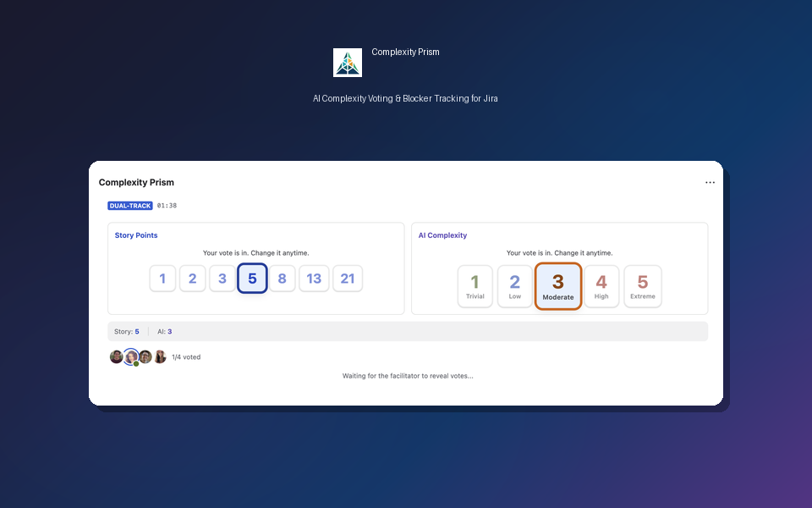The height and width of the screenshot is (508, 812).
Task: Click the avatar of the man wearing glasses
Action: click(145, 356)
